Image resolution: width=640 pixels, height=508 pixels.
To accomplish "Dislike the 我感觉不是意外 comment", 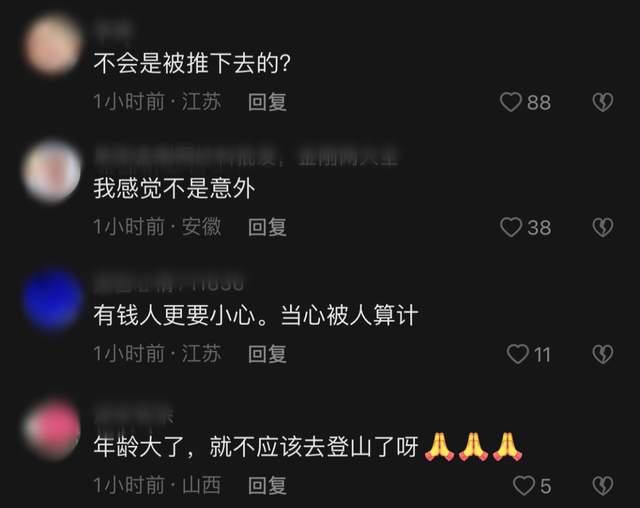I will click(603, 227).
